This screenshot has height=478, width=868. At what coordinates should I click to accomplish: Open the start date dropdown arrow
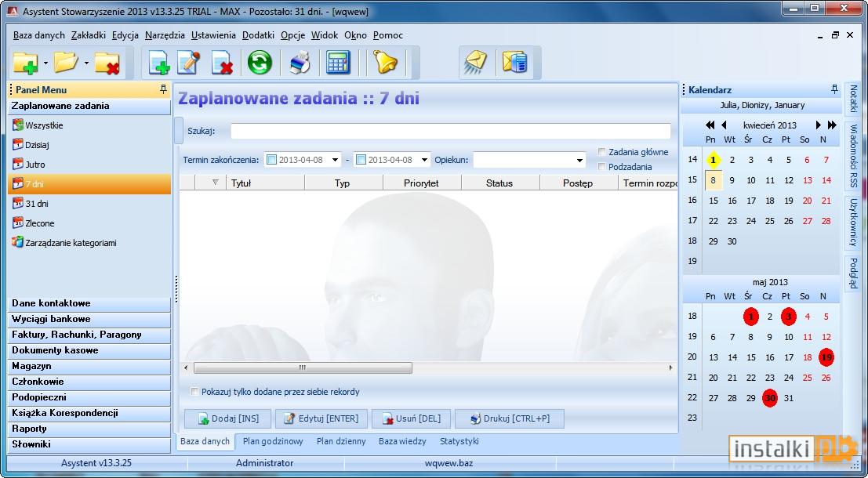click(x=335, y=160)
